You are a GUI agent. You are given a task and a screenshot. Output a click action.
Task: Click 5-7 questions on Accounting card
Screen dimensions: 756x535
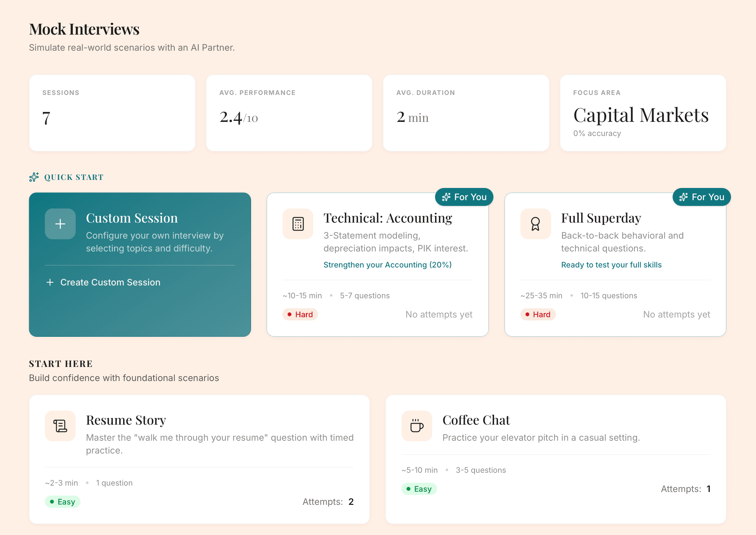(365, 295)
